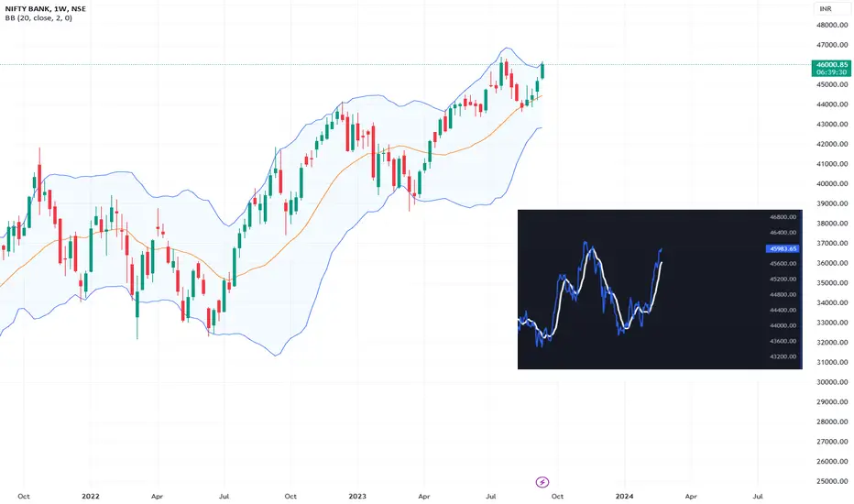The image size is (854, 504).
Task: Click the Oct label before 2024
Action: coord(557,497)
